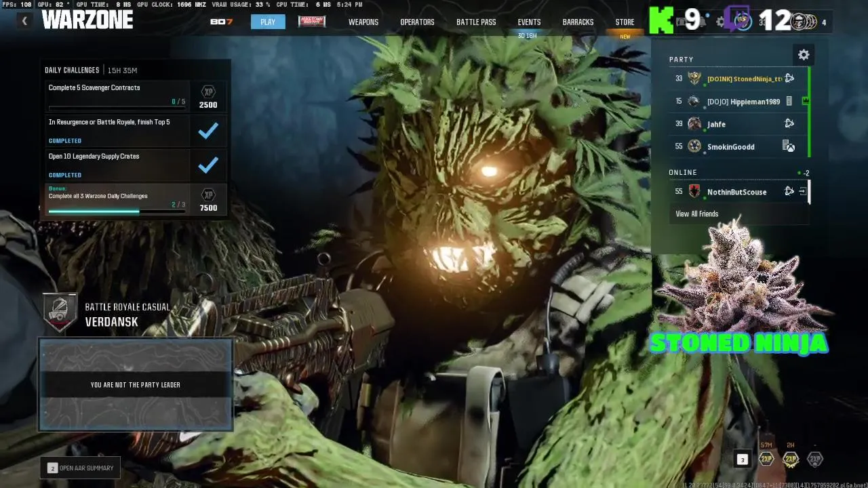Click the settings gear in top bar

point(721,22)
